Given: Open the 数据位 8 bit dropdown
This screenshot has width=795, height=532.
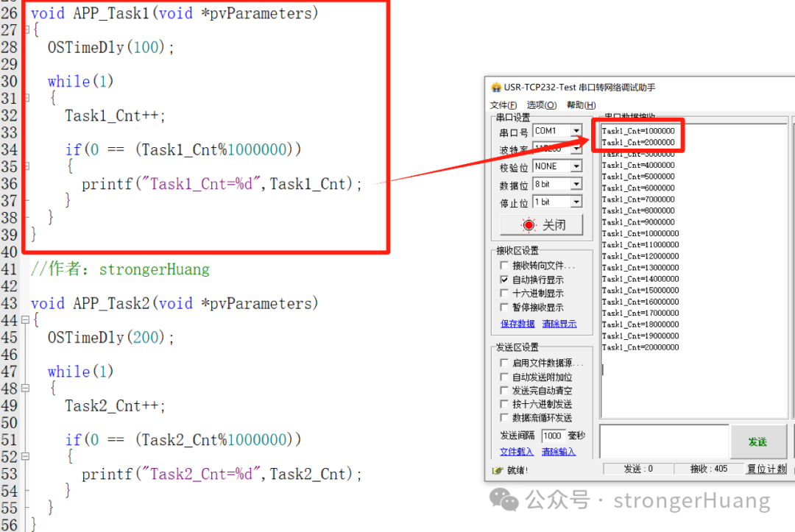Looking at the screenshot, I should (576, 184).
